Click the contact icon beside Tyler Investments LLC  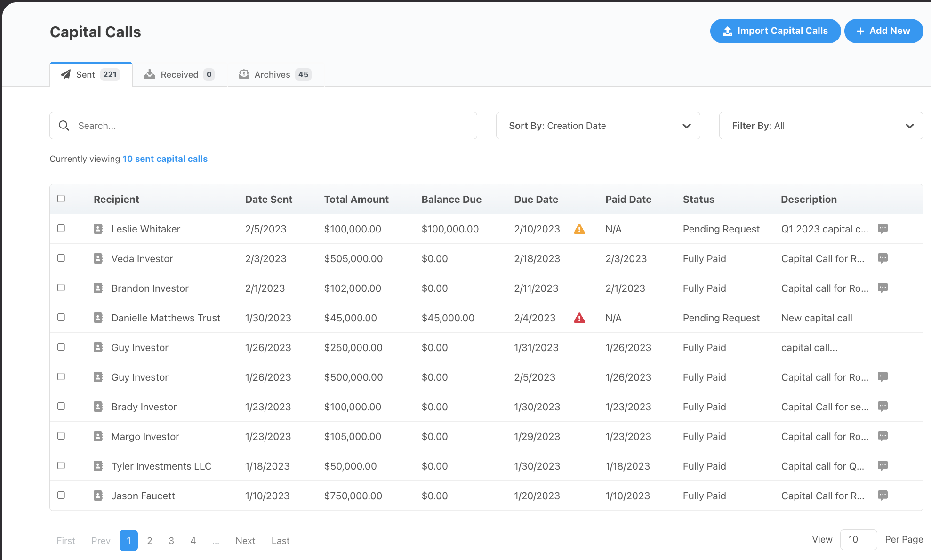pyautogui.click(x=98, y=466)
